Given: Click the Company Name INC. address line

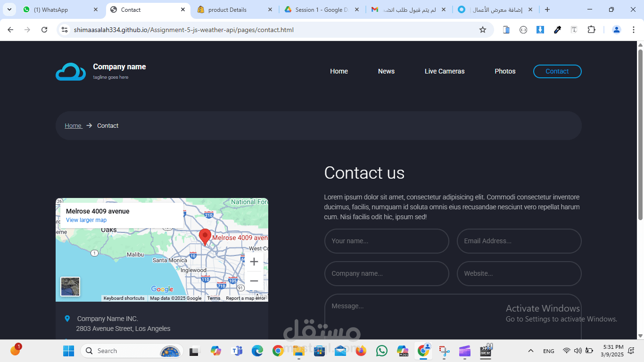Looking at the screenshot, I should [107, 319].
